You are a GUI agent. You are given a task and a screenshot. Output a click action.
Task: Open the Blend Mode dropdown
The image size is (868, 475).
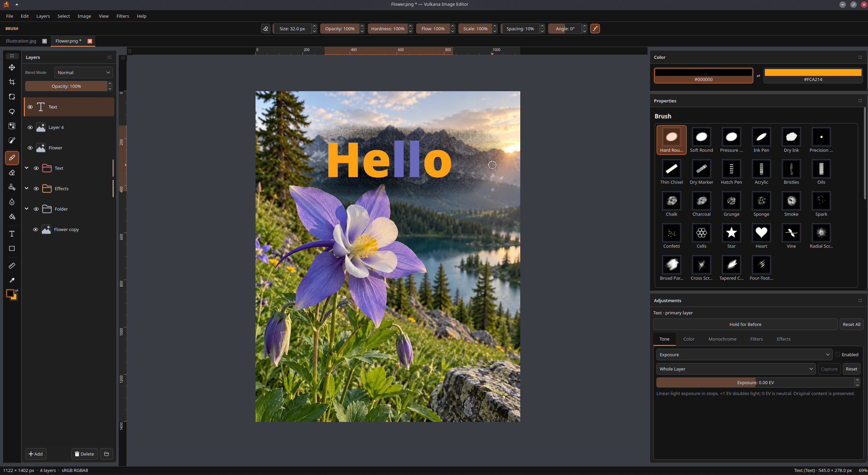click(83, 72)
